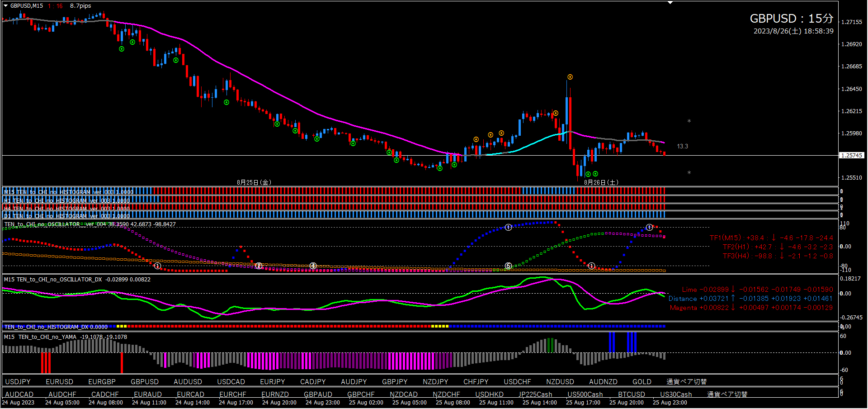The image size is (868, 409).
Task: Click the 2023/8/26(土) 18:58:39 timestamp
Action: tap(793, 31)
